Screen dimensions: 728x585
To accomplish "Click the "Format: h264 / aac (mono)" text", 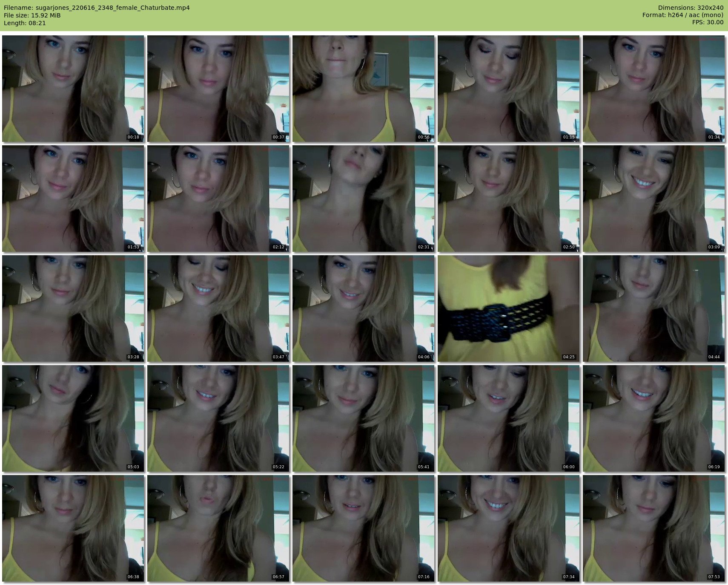I will tap(683, 15).
